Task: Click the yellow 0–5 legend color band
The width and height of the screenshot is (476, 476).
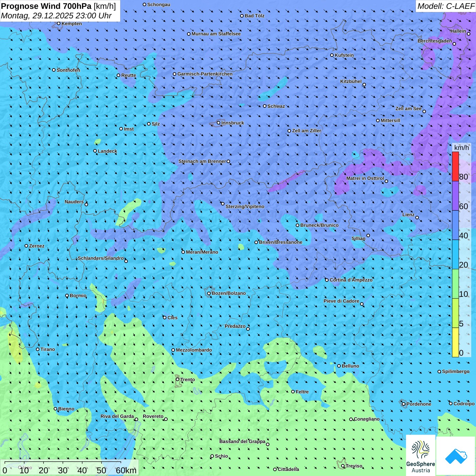Action: (455, 342)
